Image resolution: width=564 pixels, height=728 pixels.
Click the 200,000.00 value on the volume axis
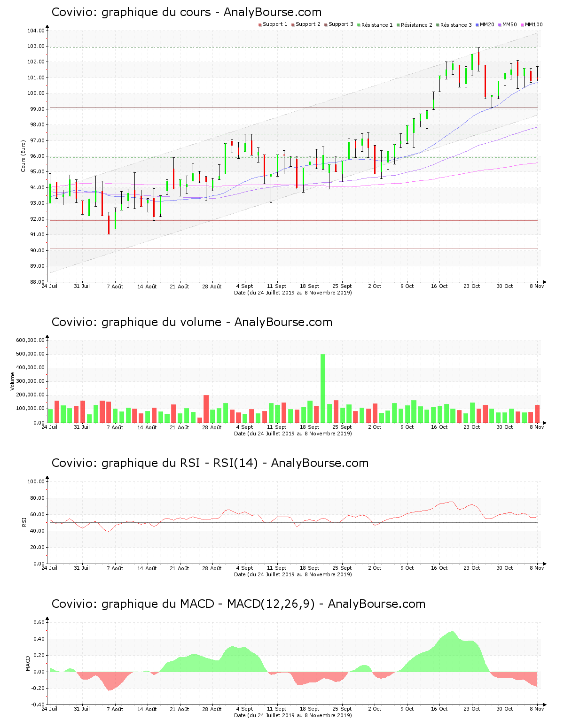coord(31,395)
